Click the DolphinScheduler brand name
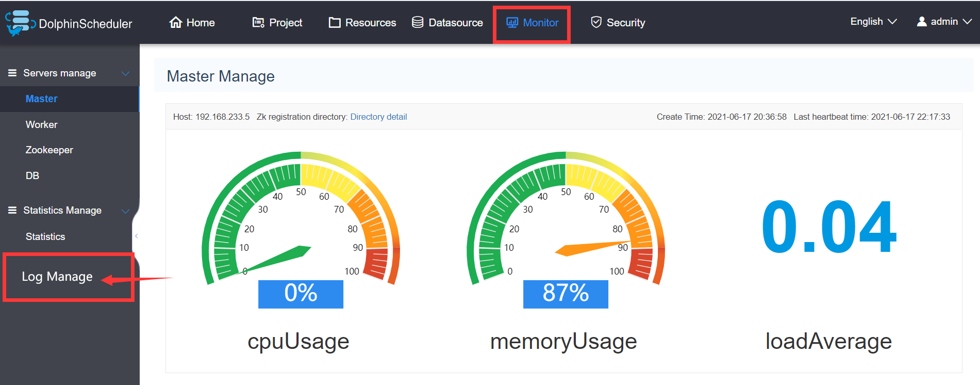This screenshot has width=980, height=385. point(86,24)
